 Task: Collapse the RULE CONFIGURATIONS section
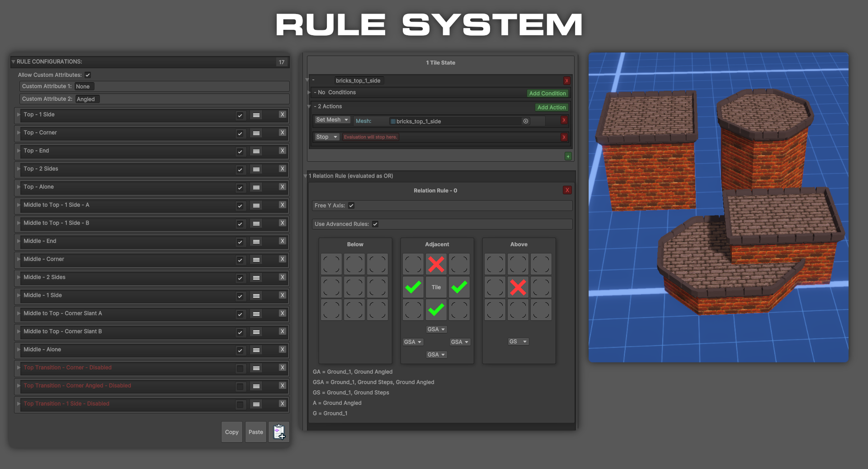point(14,61)
